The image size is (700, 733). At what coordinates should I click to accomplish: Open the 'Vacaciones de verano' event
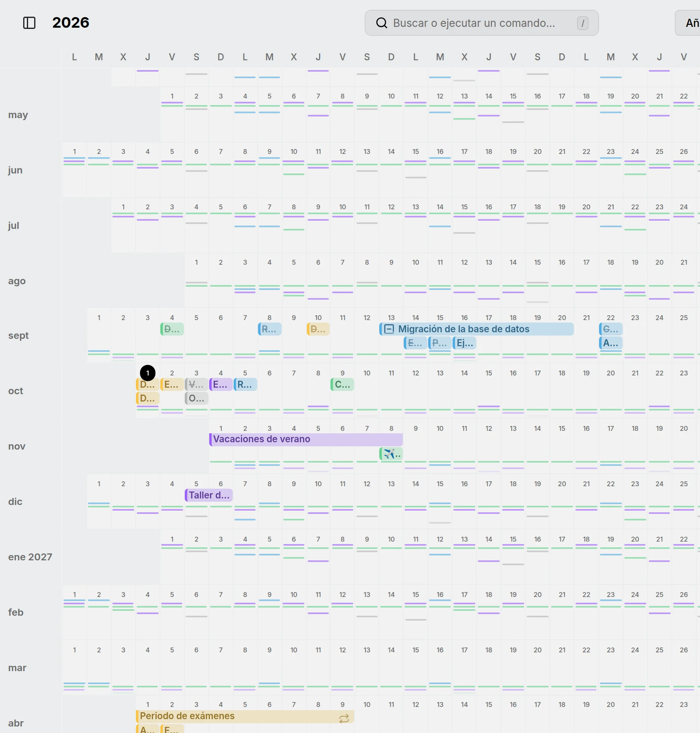(x=306, y=439)
